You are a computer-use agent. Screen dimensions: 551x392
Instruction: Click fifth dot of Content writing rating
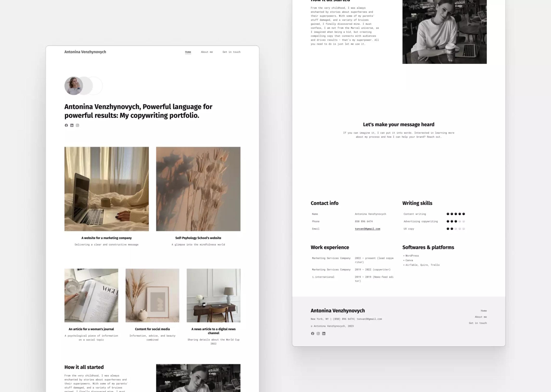tap(463, 214)
